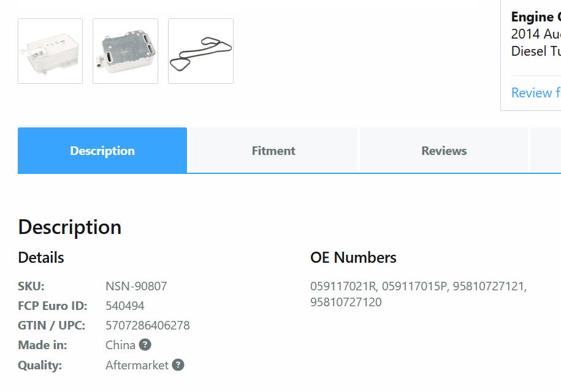Click the Engine product title in card
This screenshot has height=392, width=561.
[536, 17]
